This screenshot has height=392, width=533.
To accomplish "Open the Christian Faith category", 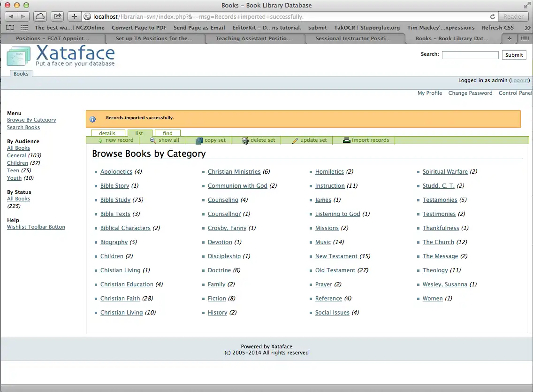I will [x=120, y=299].
